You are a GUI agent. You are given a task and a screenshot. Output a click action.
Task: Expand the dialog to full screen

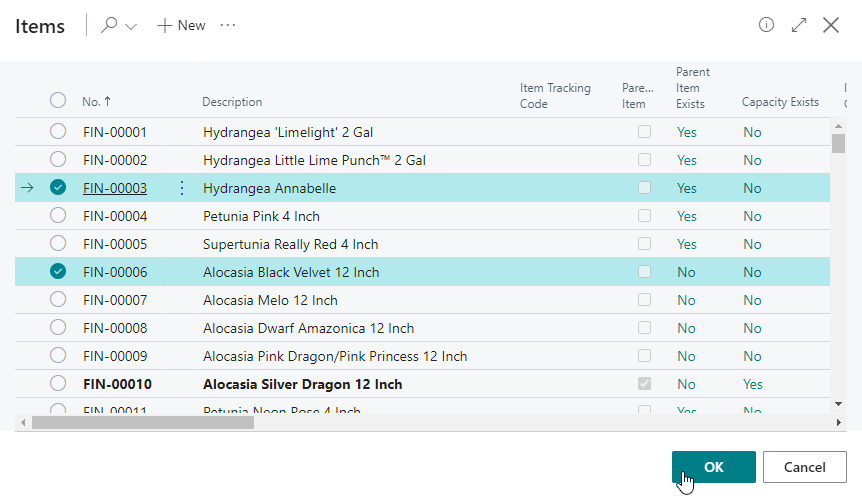[x=799, y=26]
